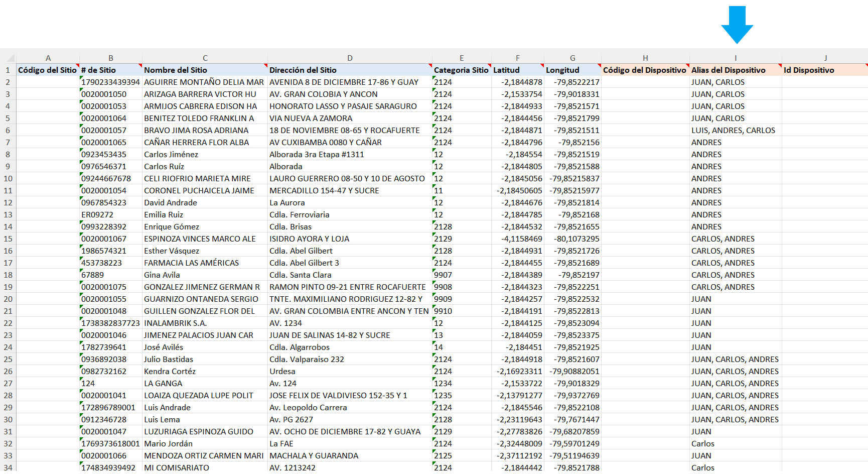The image size is (868, 474).
Task: Select row 28 header number
Action: pyautogui.click(x=8, y=395)
